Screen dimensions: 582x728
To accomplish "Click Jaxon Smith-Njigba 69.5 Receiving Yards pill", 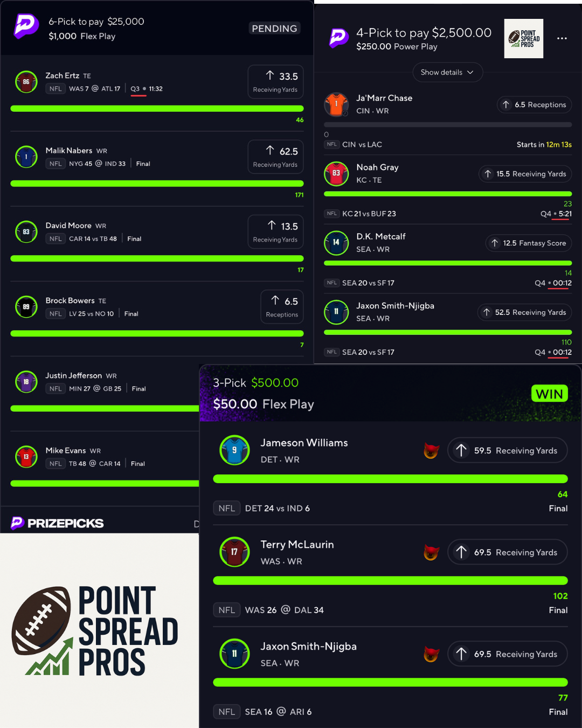I will (507, 654).
